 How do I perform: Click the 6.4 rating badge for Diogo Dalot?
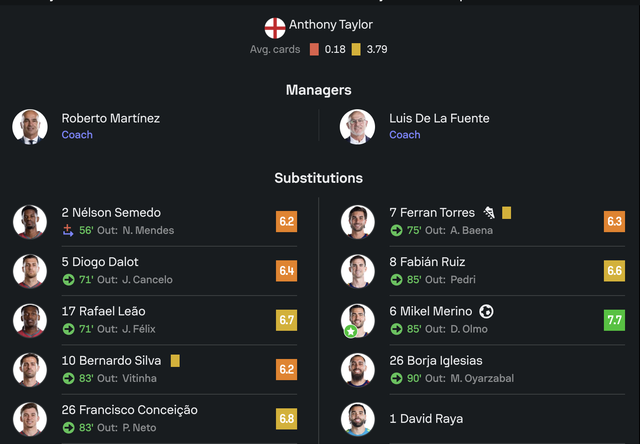[287, 271]
